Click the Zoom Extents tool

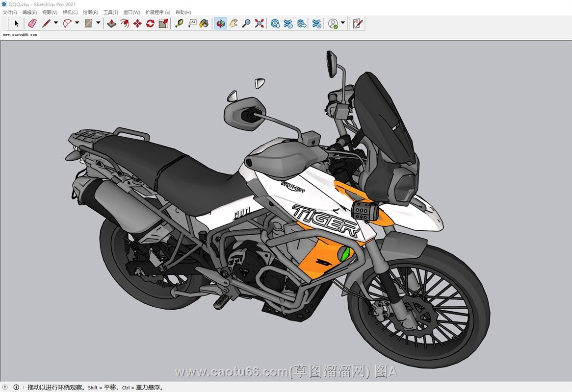coord(260,24)
